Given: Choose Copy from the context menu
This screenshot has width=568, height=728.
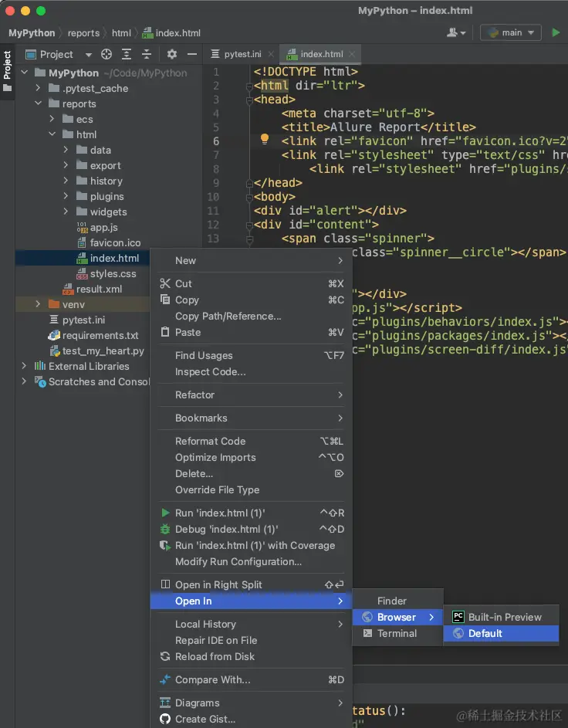Looking at the screenshot, I should point(251,300).
